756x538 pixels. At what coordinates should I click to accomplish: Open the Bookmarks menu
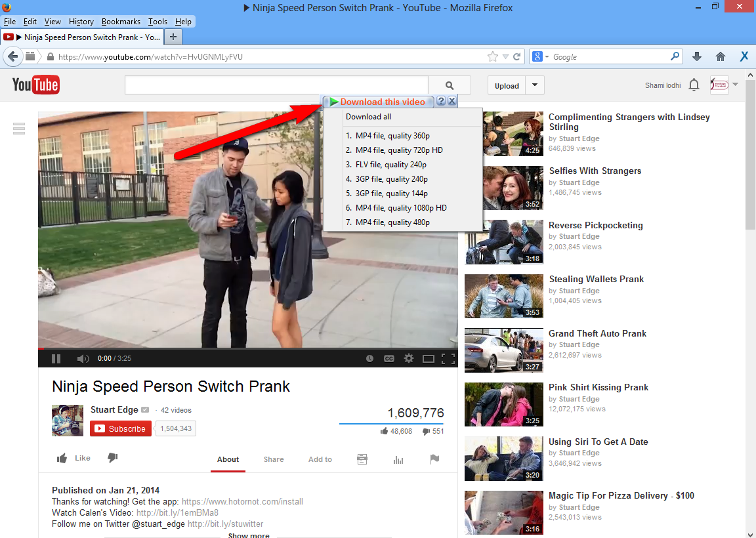[x=121, y=22]
